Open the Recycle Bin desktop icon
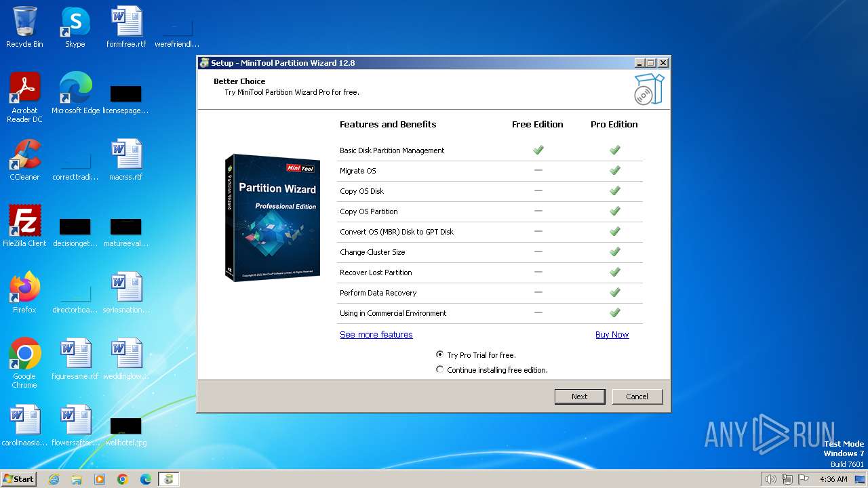The height and width of the screenshot is (488, 868). pos(24,28)
